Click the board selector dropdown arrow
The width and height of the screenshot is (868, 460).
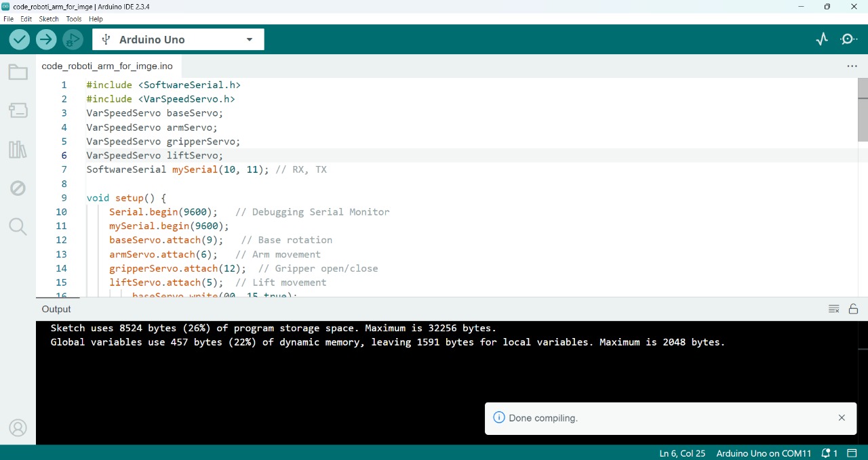[x=250, y=39]
